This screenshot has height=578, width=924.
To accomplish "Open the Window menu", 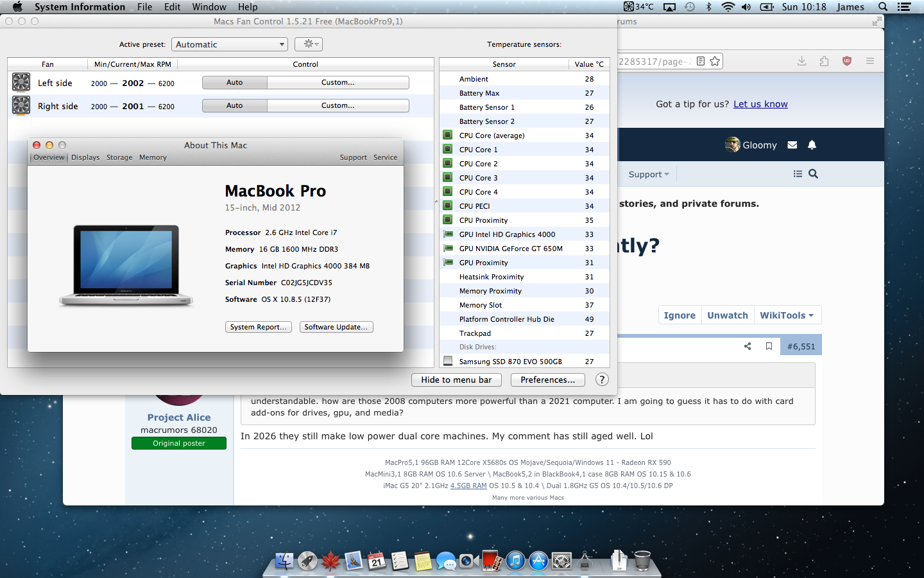I will coord(209,6).
